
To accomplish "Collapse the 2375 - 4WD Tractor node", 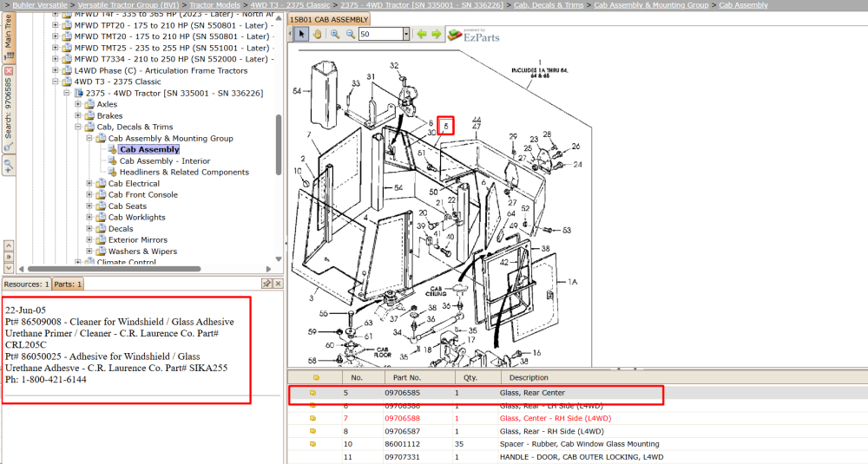I will pyautogui.click(x=67, y=93).
